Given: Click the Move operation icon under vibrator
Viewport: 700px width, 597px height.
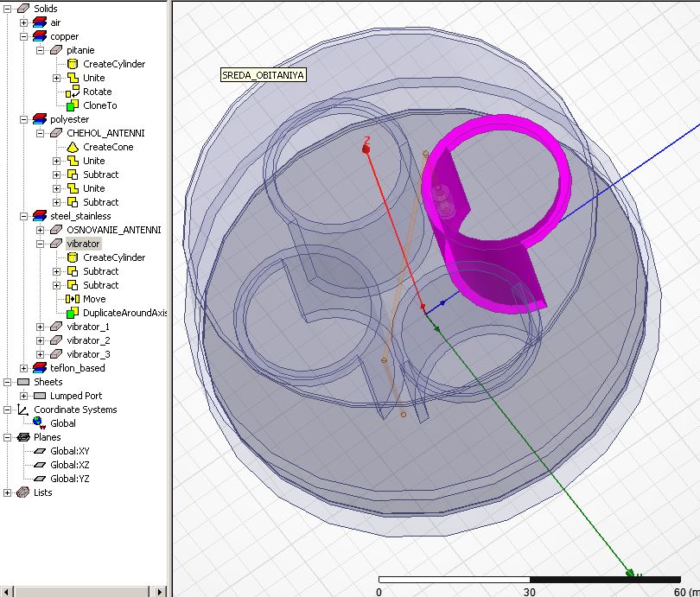Looking at the screenshot, I should 73,299.
